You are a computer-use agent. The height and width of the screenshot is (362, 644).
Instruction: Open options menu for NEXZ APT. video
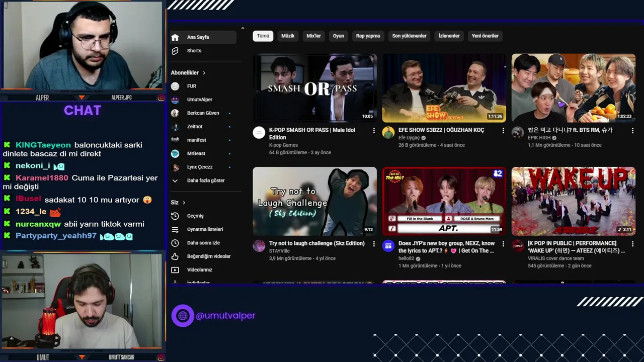click(x=503, y=244)
